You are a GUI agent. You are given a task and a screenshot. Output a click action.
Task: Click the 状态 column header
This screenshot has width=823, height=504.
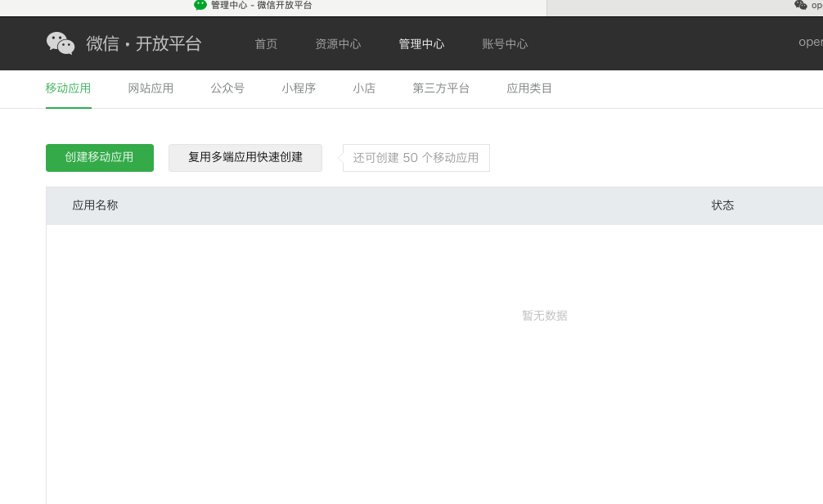722,205
